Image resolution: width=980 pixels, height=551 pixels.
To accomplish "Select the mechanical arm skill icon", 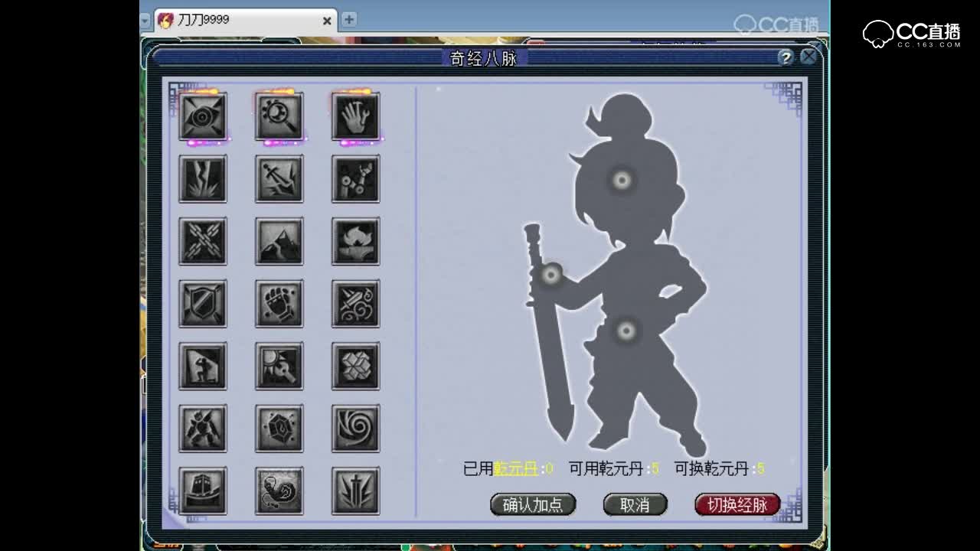I will 356,179.
